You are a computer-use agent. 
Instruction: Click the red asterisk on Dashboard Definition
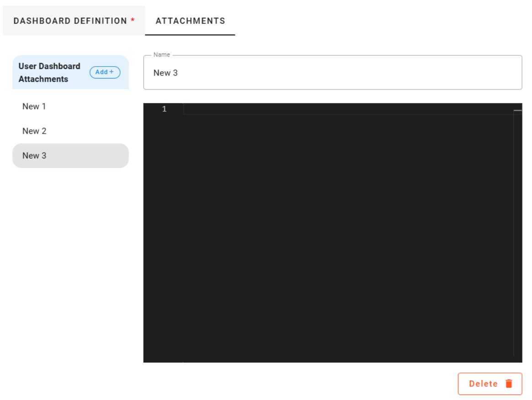click(x=132, y=19)
